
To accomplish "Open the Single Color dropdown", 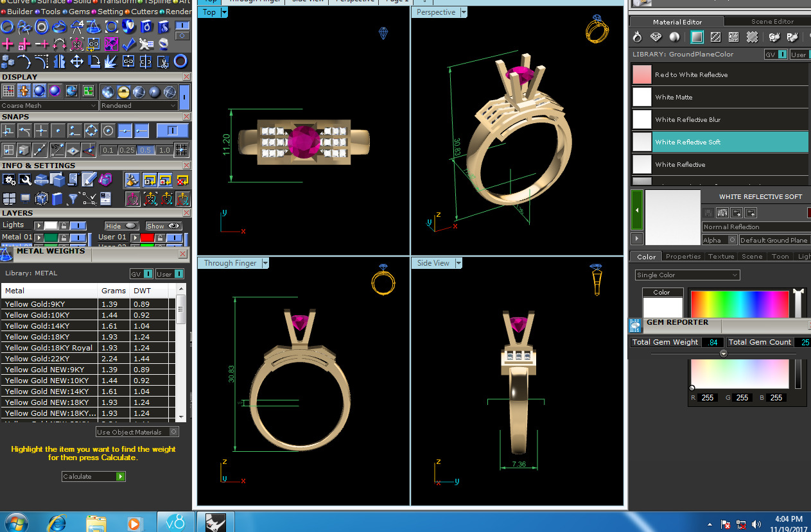I will [687, 275].
